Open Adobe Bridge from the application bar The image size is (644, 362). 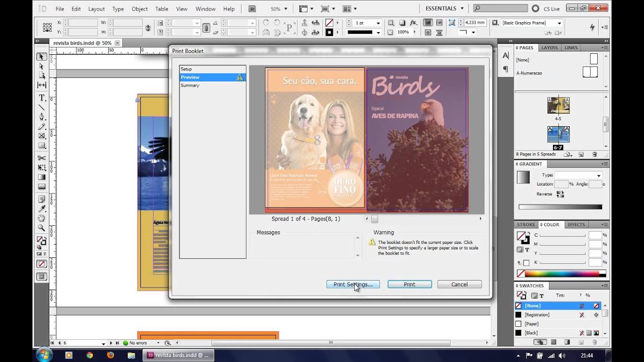pos(252,9)
